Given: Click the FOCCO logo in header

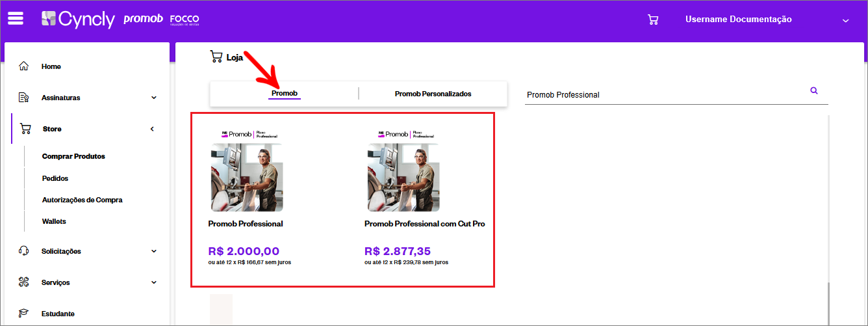Looking at the screenshot, I should coord(185,20).
